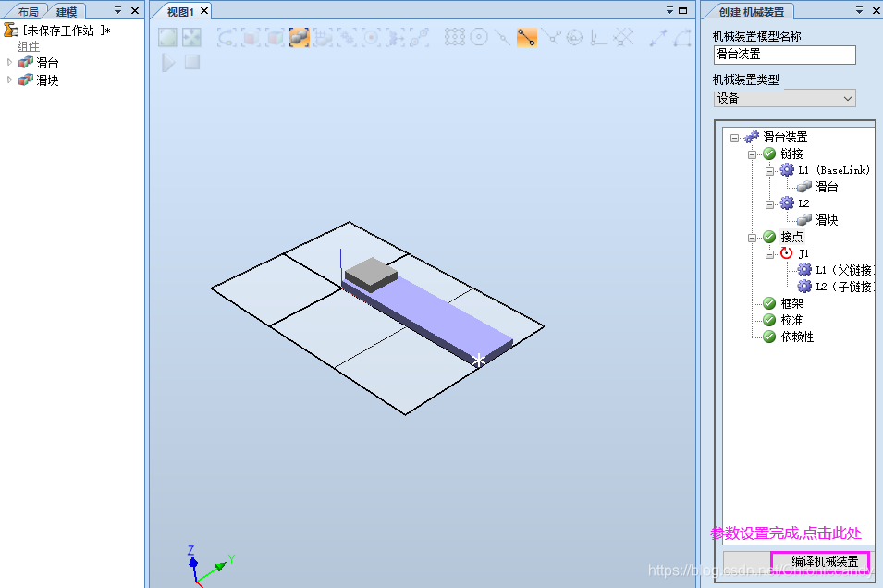The width and height of the screenshot is (883, 588).
Task: Enable Snap Grid icon
Action: pyautogui.click(x=623, y=38)
